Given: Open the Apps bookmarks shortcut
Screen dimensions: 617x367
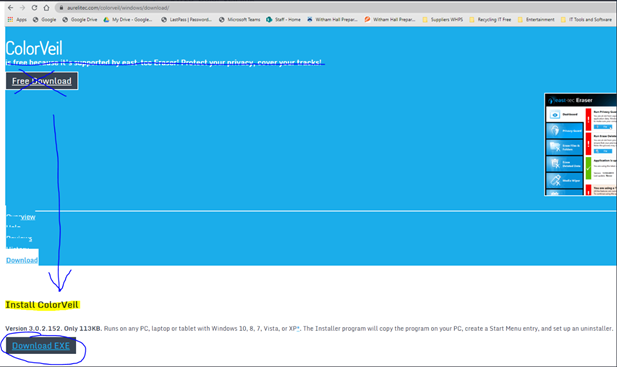Looking at the screenshot, I should click(17, 19).
